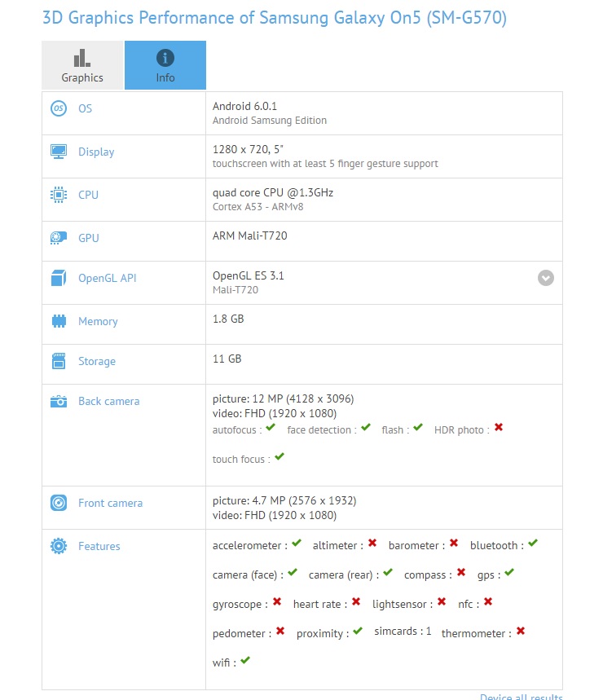Click the CPU chip icon
Viewport: 603px width, 700px height.
click(59, 195)
